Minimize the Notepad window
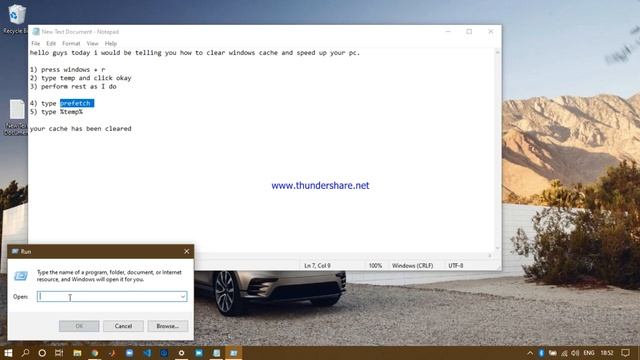Image resolution: width=640 pixels, height=360 pixels. [x=448, y=31]
